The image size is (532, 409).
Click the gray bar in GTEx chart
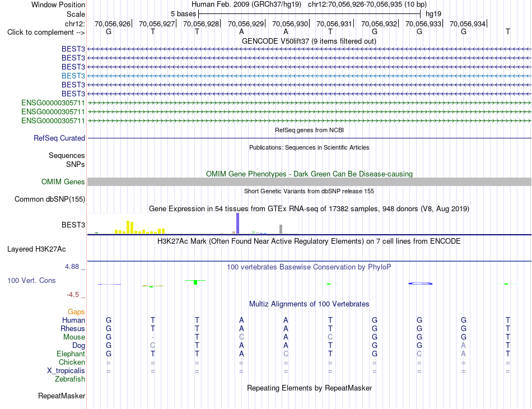pyautogui.click(x=281, y=229)
